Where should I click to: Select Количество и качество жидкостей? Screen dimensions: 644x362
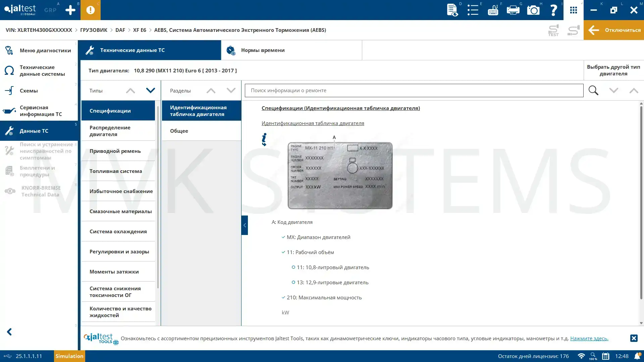(x=118, y=312)
